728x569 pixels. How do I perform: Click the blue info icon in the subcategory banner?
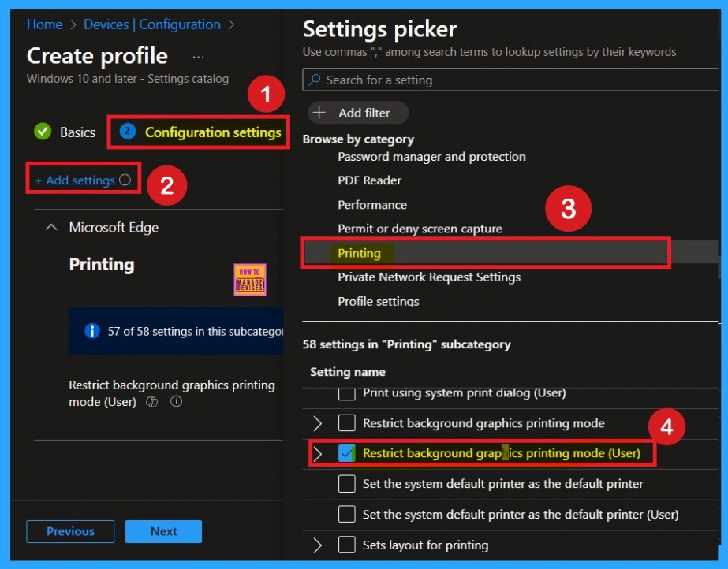[92, 331]
